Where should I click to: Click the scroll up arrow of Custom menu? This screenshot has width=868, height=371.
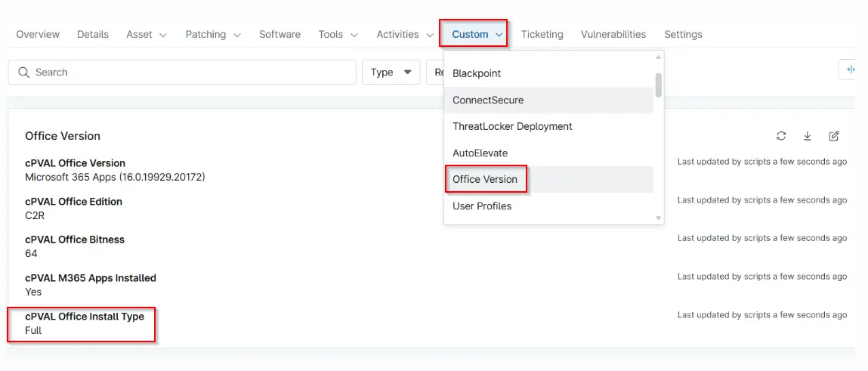[658, 57]
